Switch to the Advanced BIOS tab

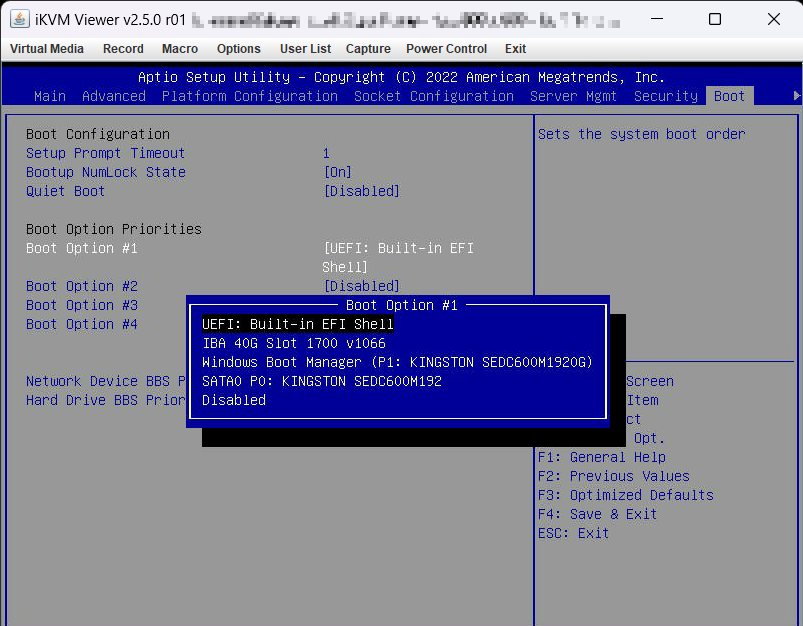[113, 96]
